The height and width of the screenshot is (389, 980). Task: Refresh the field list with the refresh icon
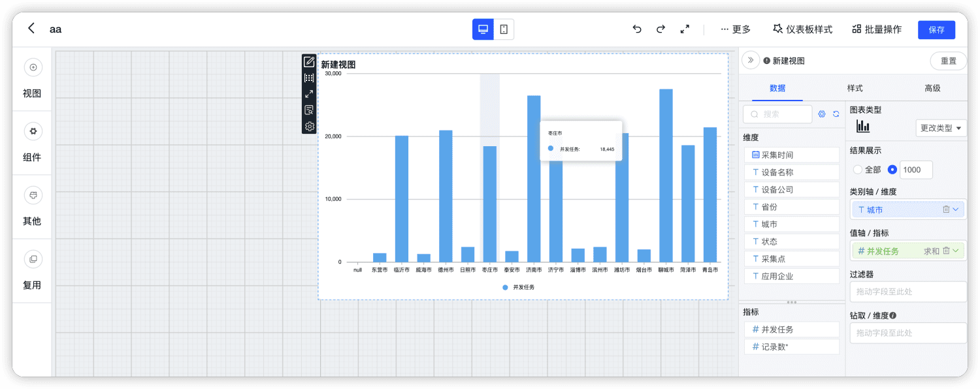[x=836, y=114]
